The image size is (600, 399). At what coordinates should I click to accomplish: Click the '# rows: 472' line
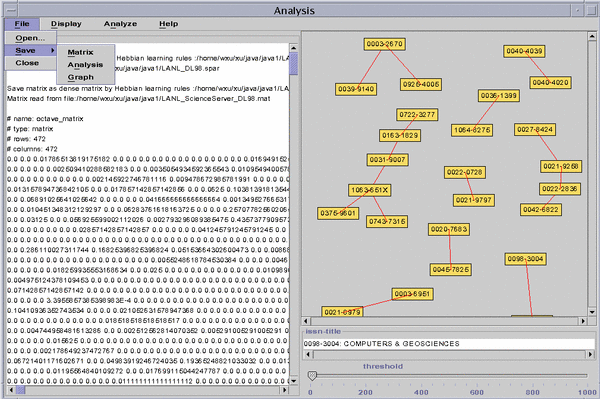(x=26, y=139)
